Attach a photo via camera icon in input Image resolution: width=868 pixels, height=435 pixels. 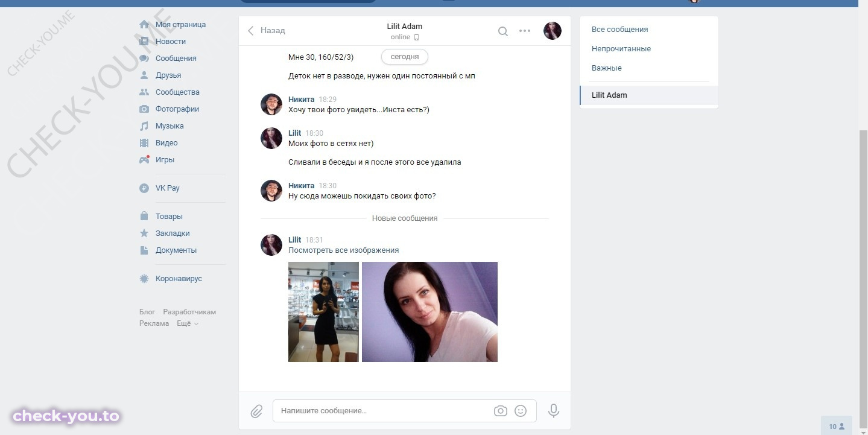[x=500, y=411]
